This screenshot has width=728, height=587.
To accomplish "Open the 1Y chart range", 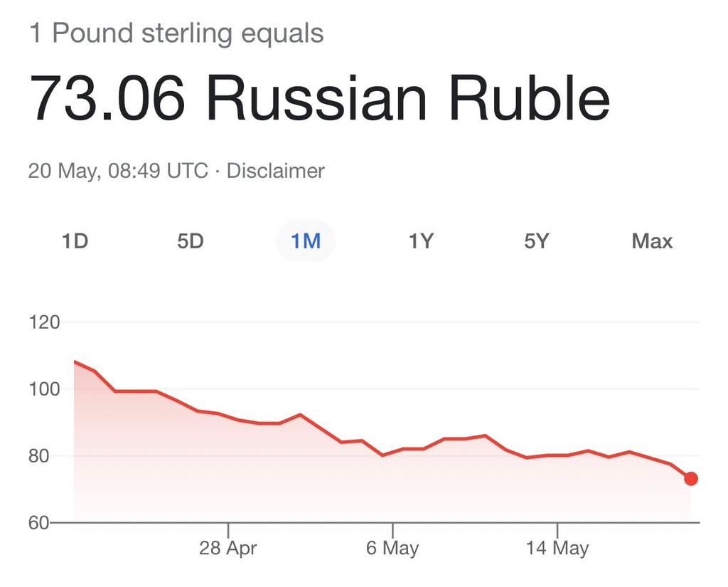I will (x=421, y=240).
